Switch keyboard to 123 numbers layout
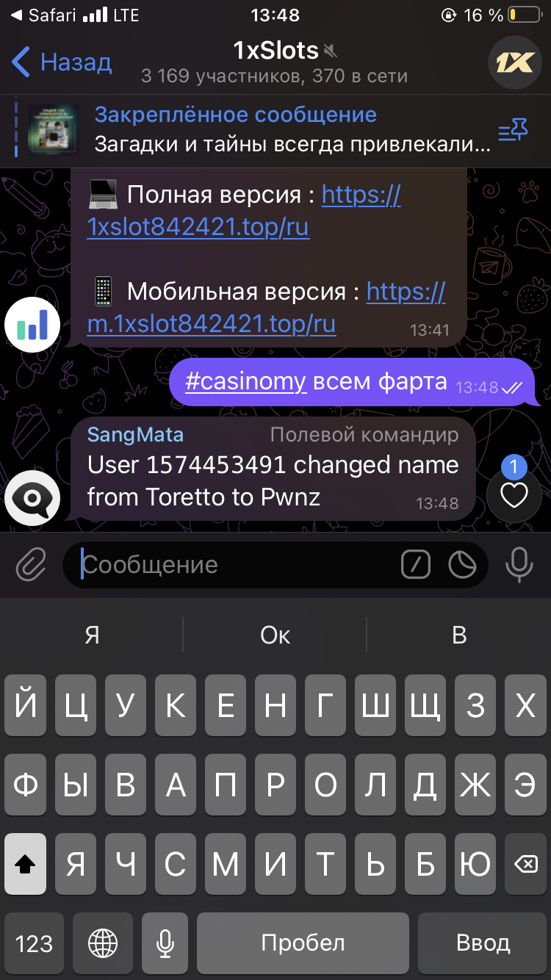This screenshot has width=551, height=980. click(x=34, y=943)
